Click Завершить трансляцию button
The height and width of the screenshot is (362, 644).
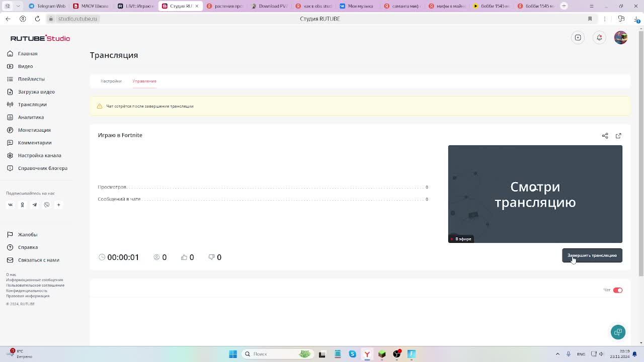(x=592, y=255)
